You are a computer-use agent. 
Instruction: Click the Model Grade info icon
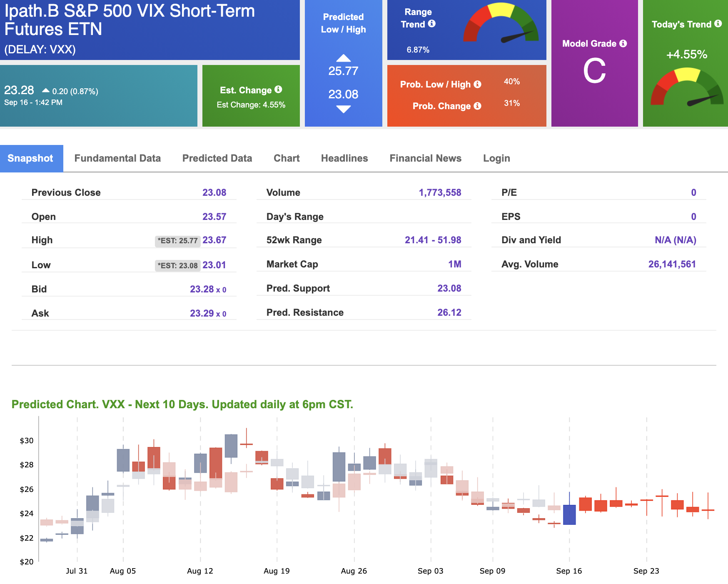623,43
